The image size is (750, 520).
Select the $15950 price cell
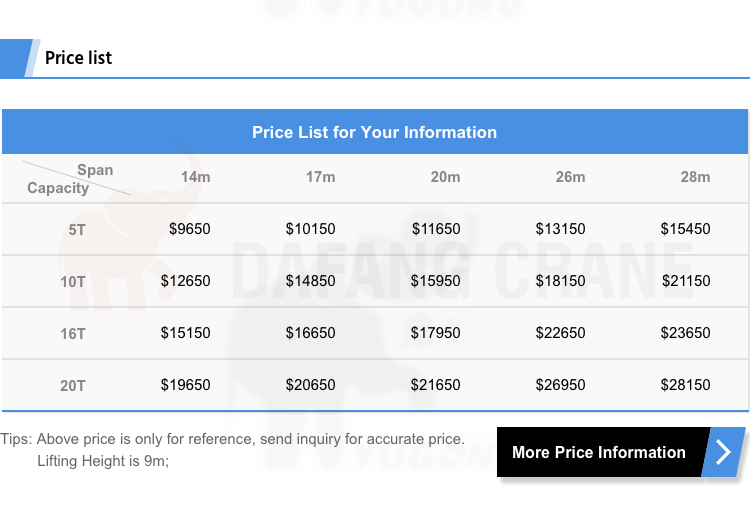coord(436,281)
